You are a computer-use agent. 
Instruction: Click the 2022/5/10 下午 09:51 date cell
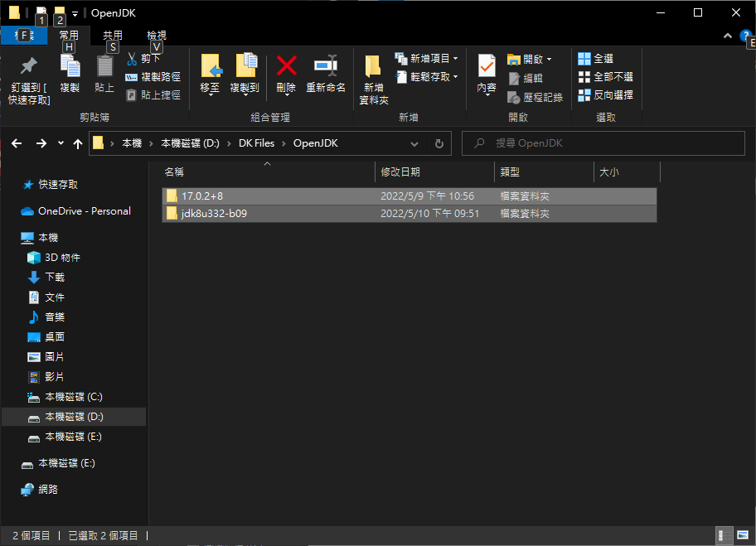click(429, 214)
